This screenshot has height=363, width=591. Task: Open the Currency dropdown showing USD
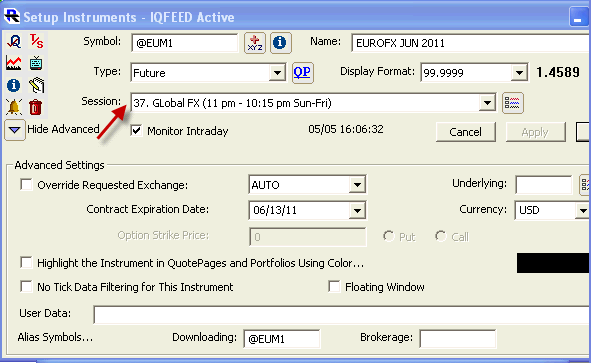click(583, 210)
